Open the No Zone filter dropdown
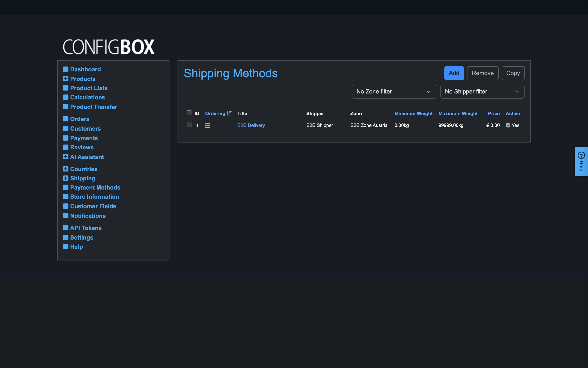 [x=394, y=91]
